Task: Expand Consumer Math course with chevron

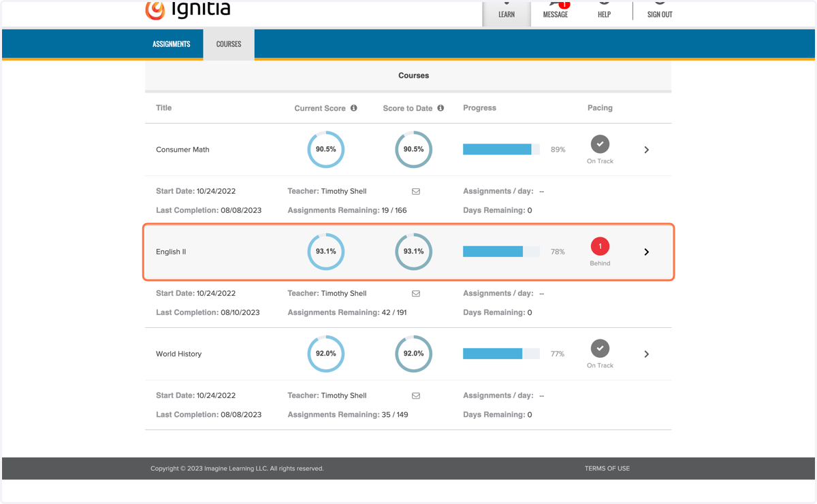Action: pyautogui.click(x=647, y=150)
